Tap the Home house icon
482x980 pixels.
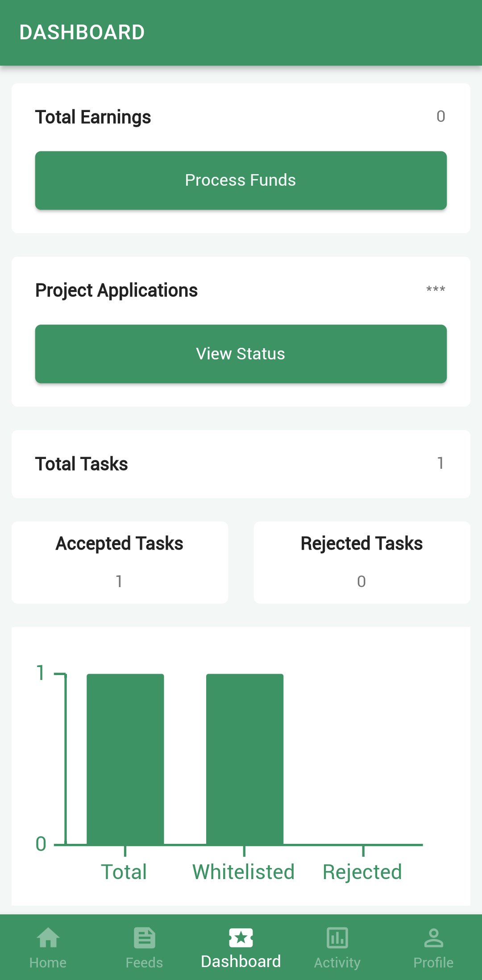[x=48, y=938]
